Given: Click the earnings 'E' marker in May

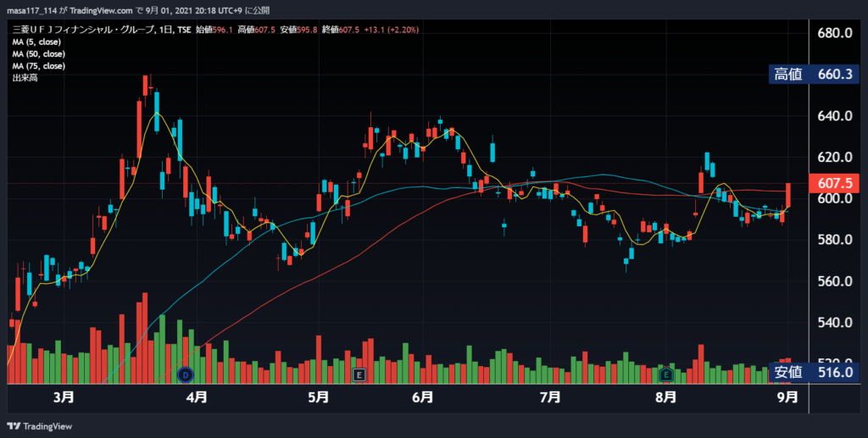Looking at the screenshot, I should 359,375.
